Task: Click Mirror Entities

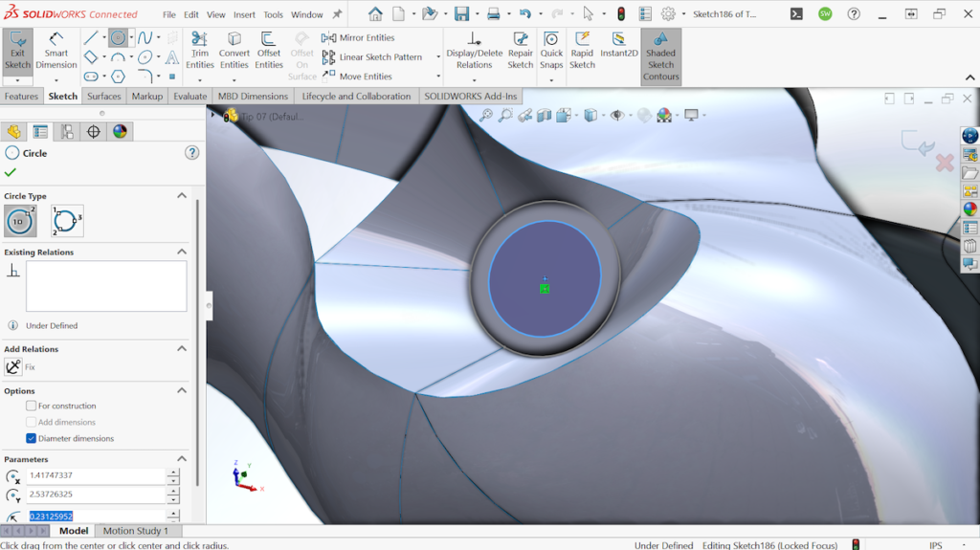Action: coord(358,37)
